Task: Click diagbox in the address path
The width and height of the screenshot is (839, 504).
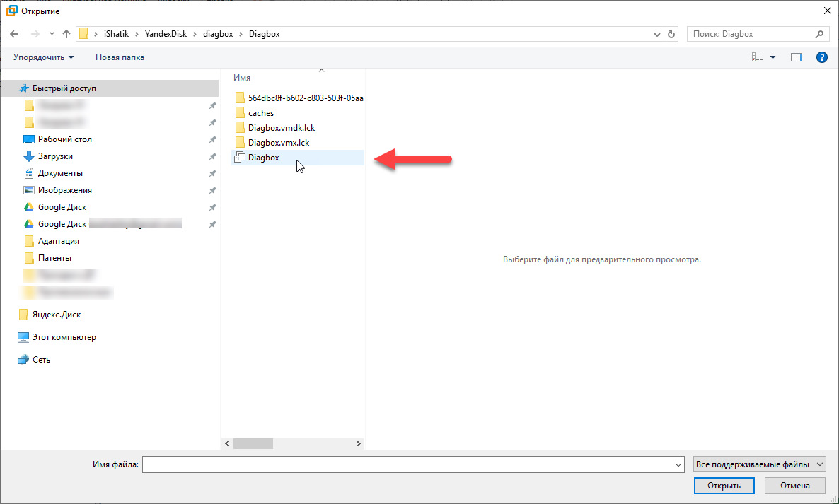Action: [218, 34]
